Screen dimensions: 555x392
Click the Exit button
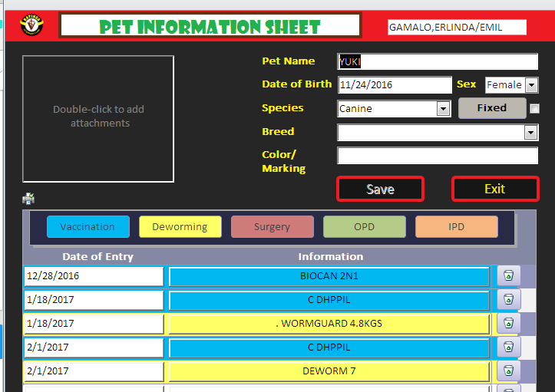[494, 189]
